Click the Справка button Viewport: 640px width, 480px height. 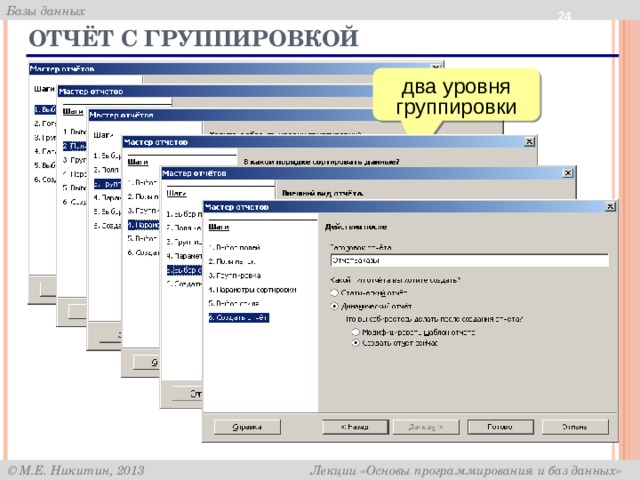(x=247, y=427)
